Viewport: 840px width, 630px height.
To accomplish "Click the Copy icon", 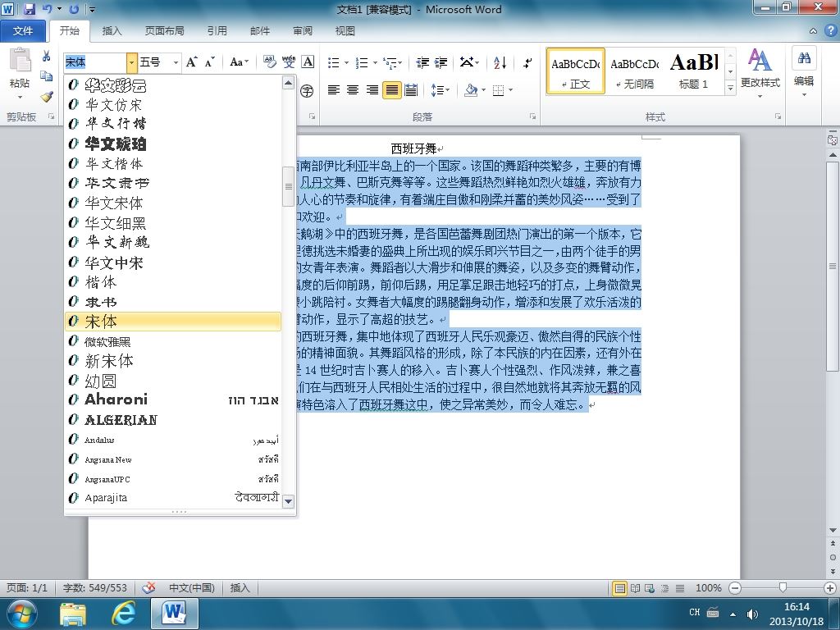I will click(x=47, y=76).
